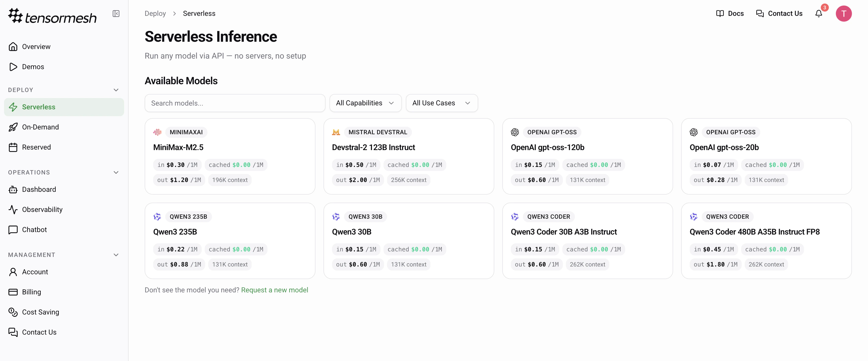
Task: Click the Search models input field
Action: pos(235,103)
